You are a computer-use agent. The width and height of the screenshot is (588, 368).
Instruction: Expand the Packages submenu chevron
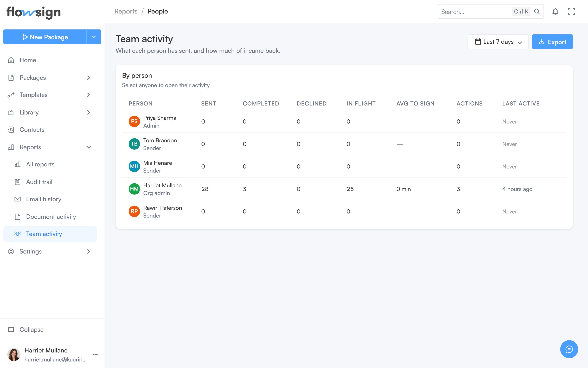point(88,78)
